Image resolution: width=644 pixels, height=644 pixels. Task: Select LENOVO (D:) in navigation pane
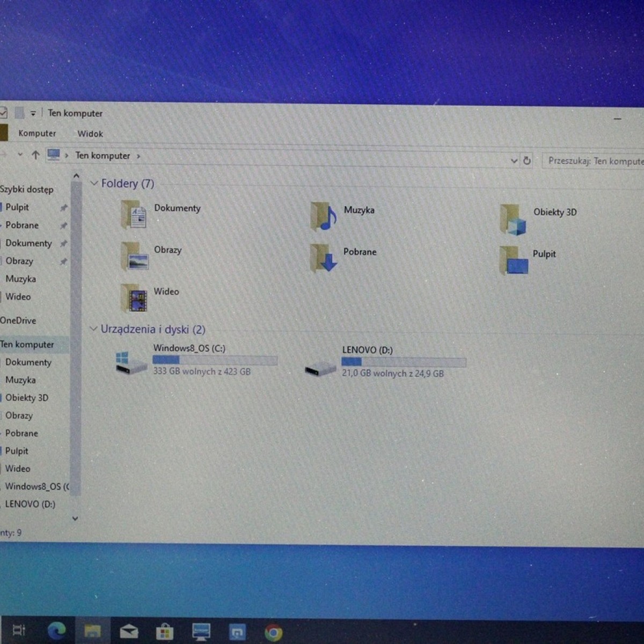pyautogui.click(x=30, y=504)
